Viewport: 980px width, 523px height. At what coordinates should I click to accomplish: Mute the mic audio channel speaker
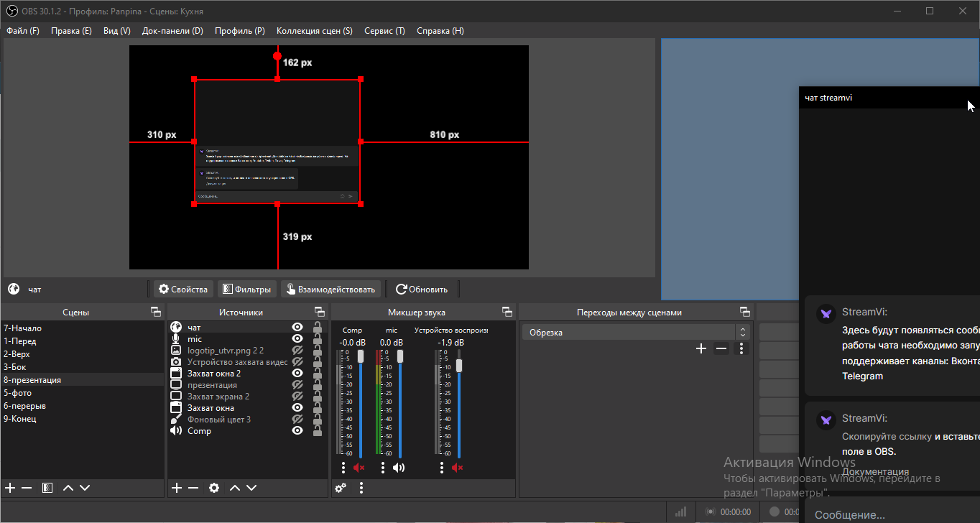click(399, 468)
